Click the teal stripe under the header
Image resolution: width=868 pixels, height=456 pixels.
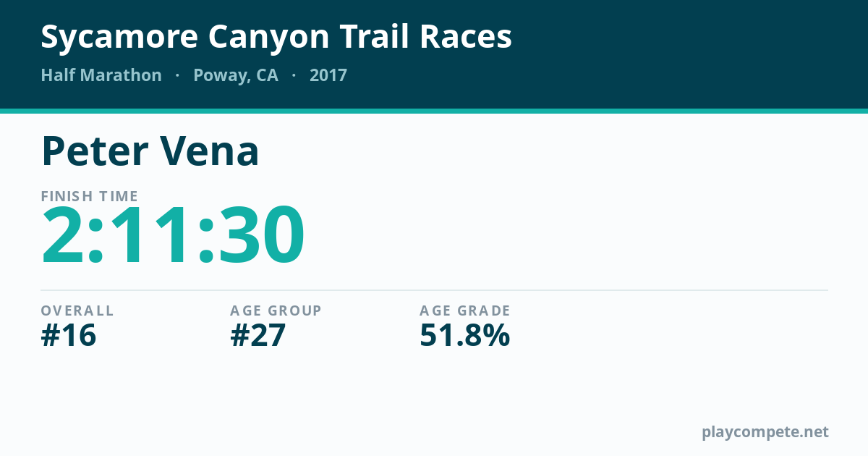434,111
